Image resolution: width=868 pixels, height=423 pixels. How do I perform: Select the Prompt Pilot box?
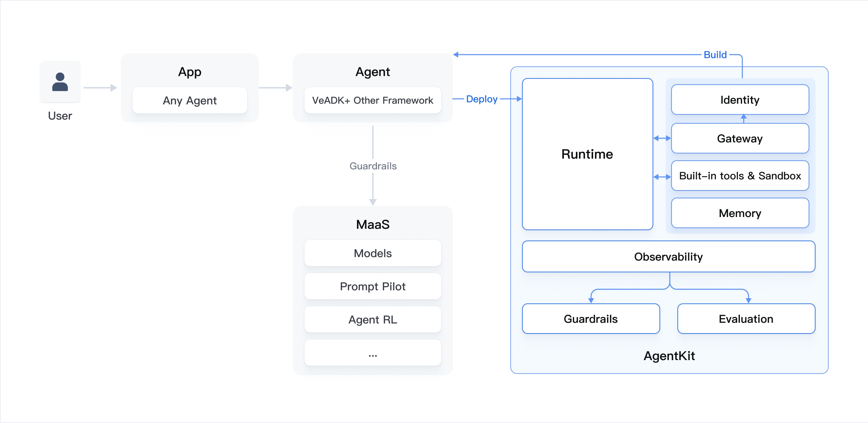click(x=373, y=286)
